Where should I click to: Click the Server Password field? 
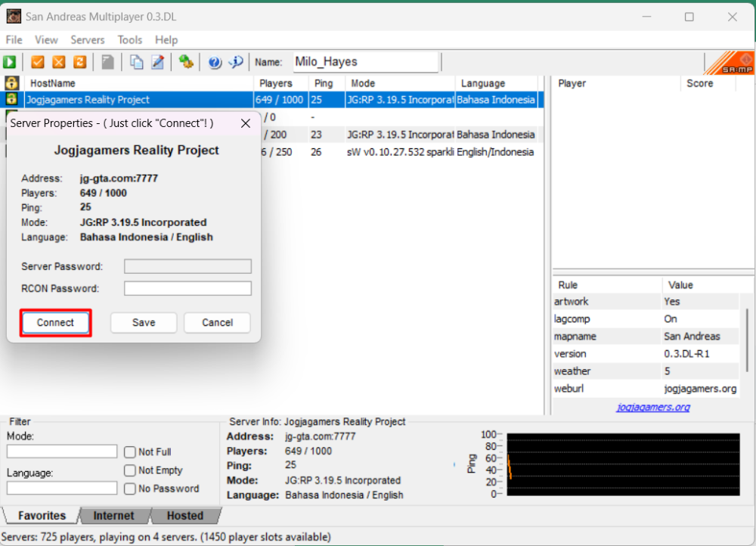tap(187, 266)
